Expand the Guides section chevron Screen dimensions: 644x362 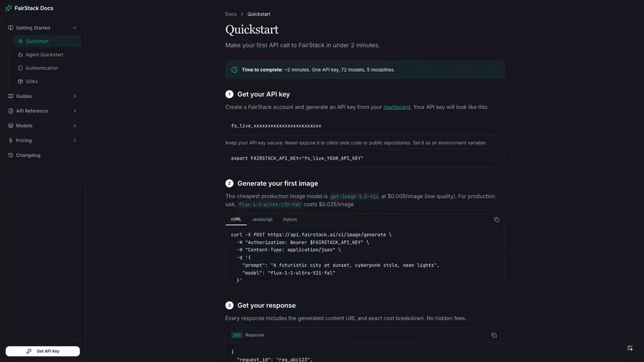click(x=75, y=96)
